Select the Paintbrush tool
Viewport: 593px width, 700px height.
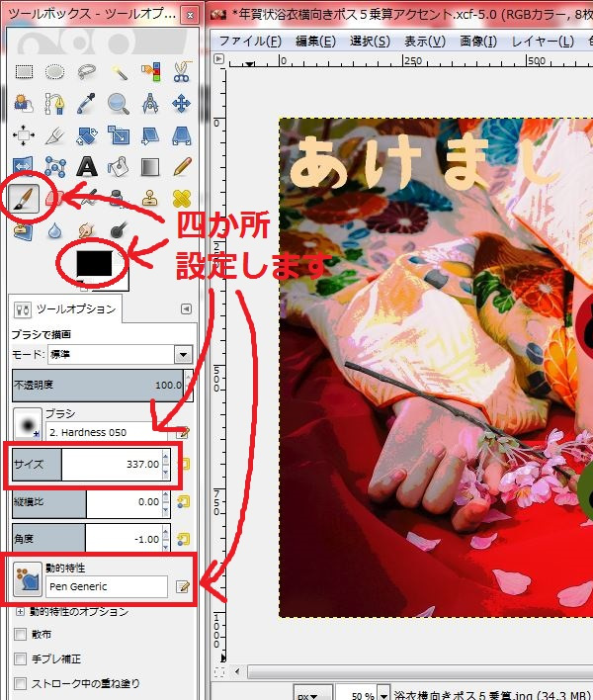(24, 199)
